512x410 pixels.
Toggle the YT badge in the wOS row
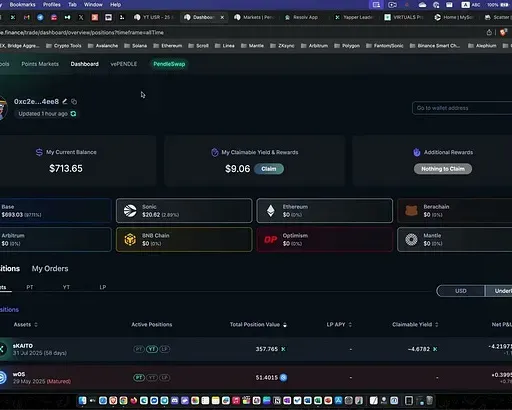(x=152, y=377)
